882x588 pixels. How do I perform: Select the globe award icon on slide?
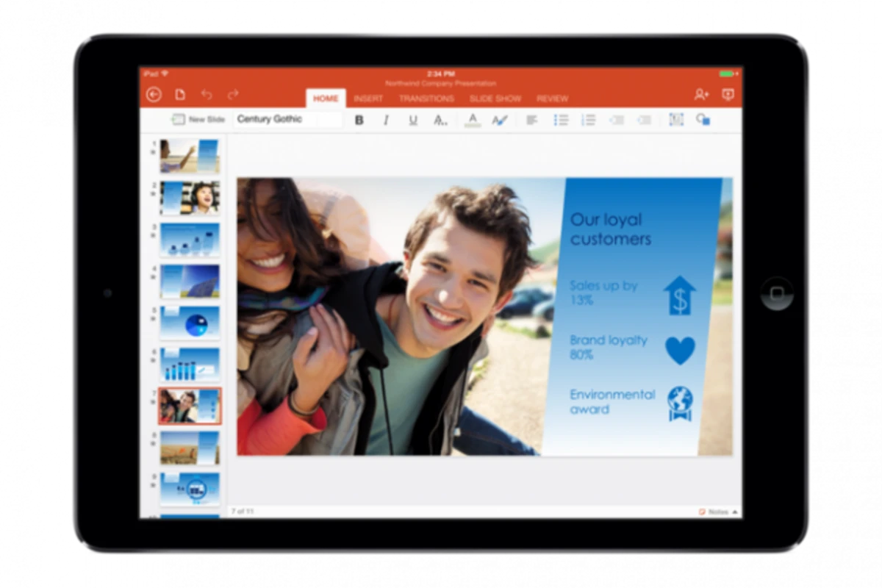(680, 404)
